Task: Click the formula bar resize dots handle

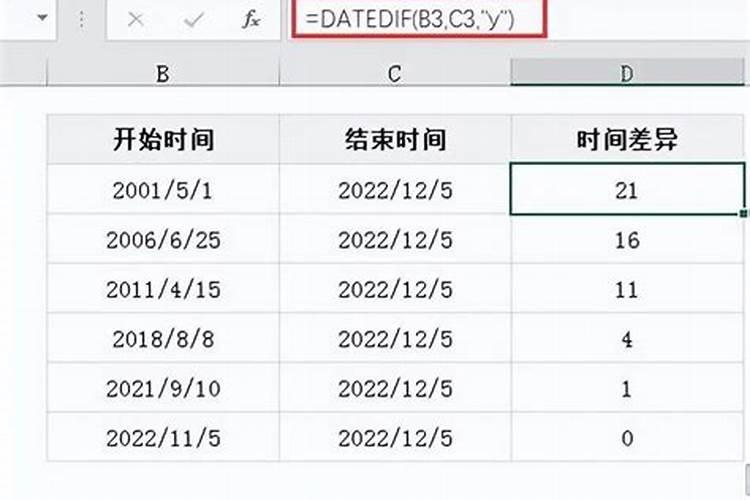Action: pyautogui.click(x=81, y=19)
